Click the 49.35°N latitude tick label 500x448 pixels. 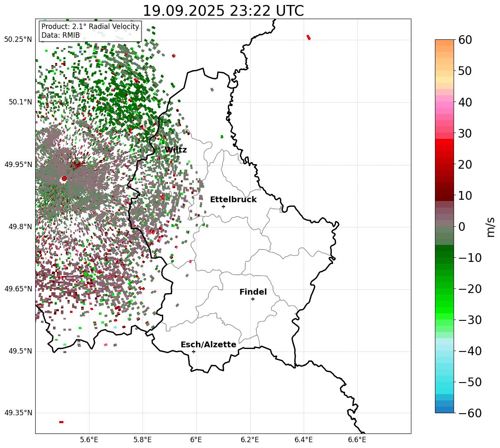point(18,413)
